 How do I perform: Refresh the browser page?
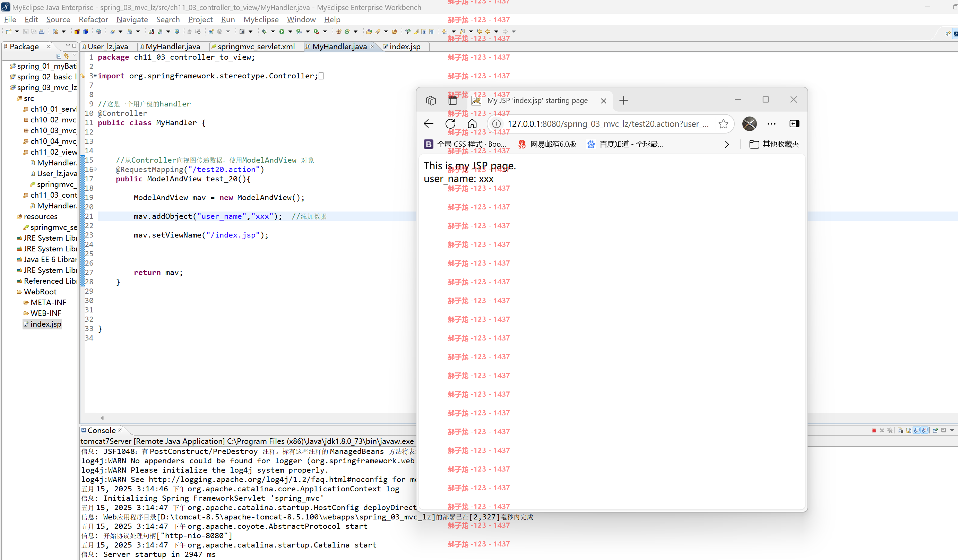coord(450,123)
